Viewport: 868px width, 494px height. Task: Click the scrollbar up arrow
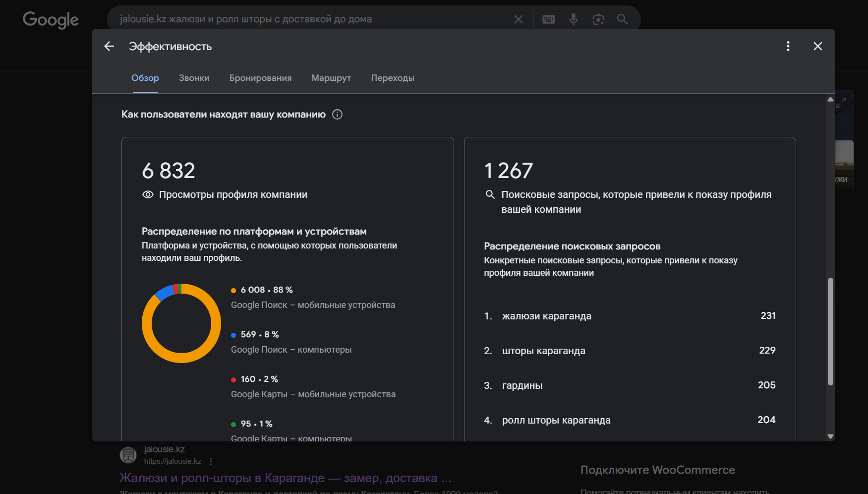830,99
